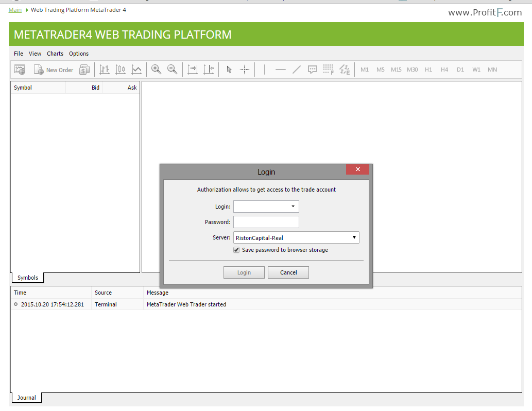Cancel the Login dialog
The height and width of the screenshot is (411, 532).
288,272
